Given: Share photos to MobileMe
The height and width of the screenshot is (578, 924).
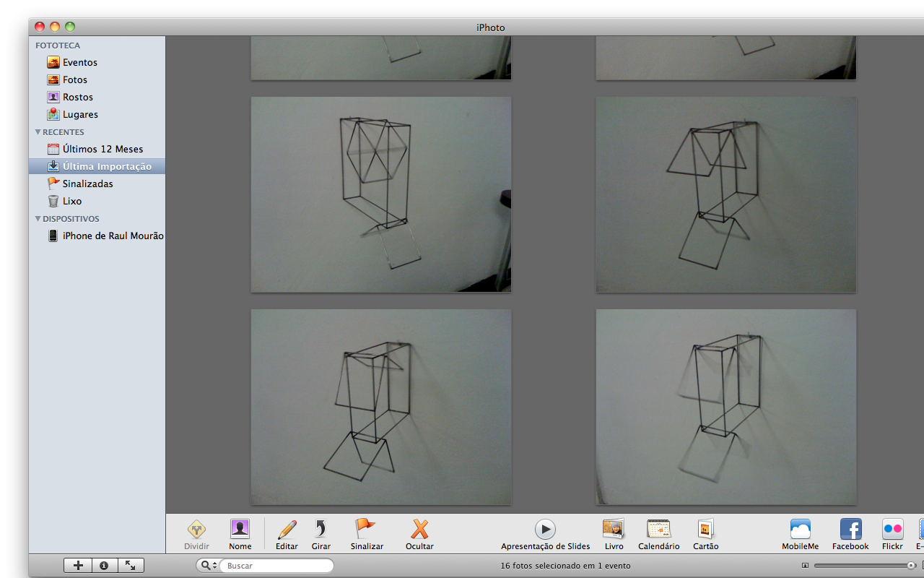Looking at the screenshot, I should click(800, 530).
